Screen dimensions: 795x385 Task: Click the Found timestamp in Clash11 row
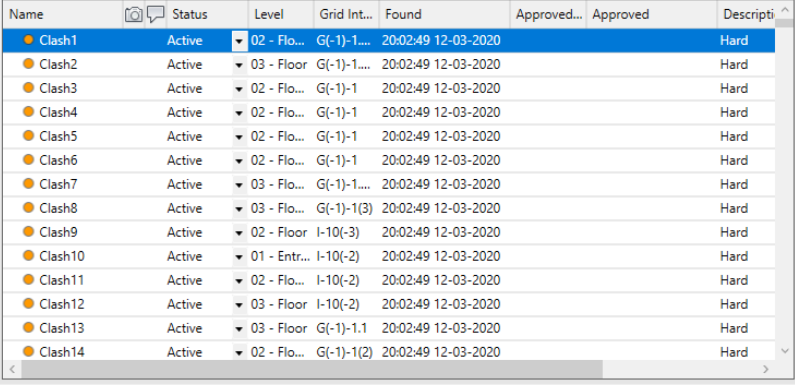tap(441, 280)
